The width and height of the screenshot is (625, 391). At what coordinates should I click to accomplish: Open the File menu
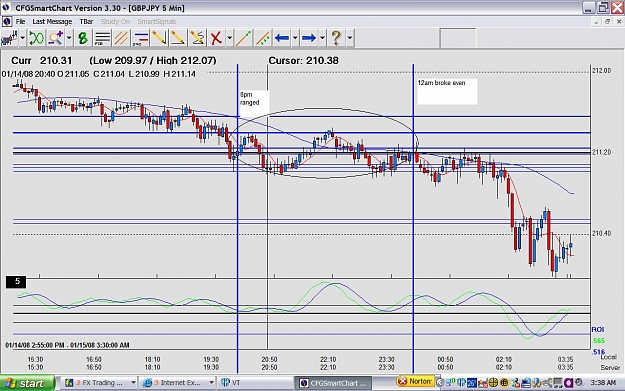tap(20, 22)
